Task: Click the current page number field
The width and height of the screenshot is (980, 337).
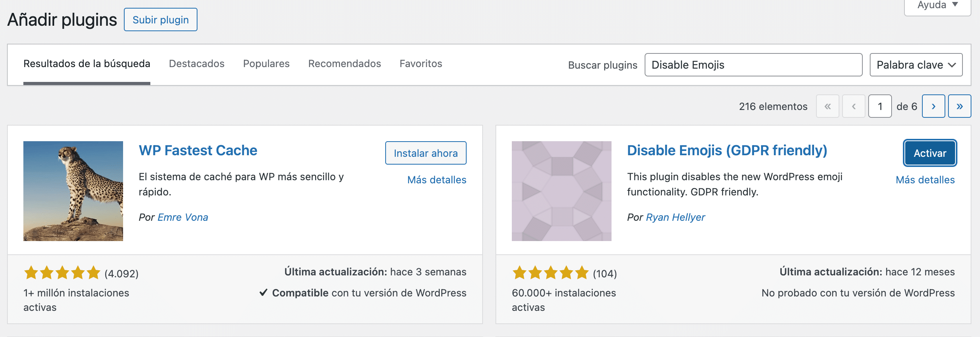Action: coord(880,106)
